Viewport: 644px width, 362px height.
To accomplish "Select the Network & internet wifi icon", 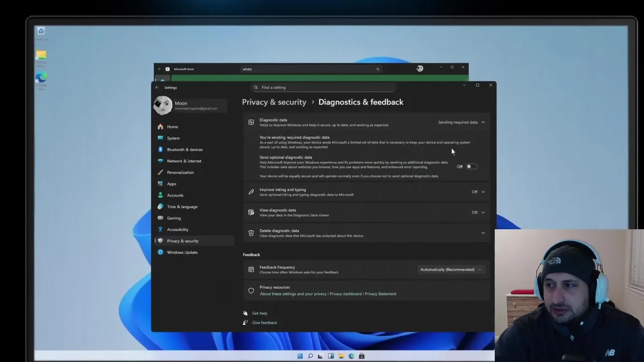I will point(160,161).
